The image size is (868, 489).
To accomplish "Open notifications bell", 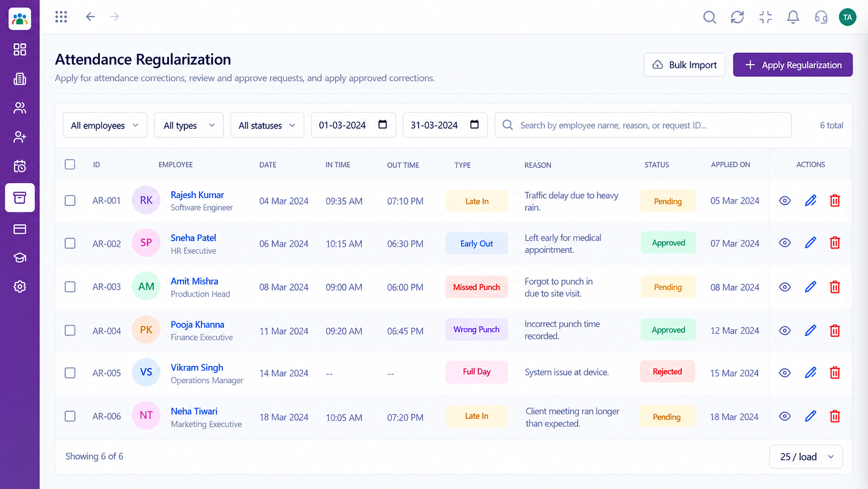I will pos(793,17).
